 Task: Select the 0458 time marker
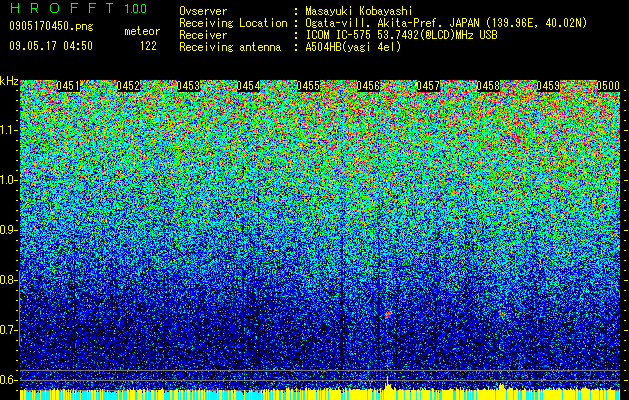coord(488,86)
